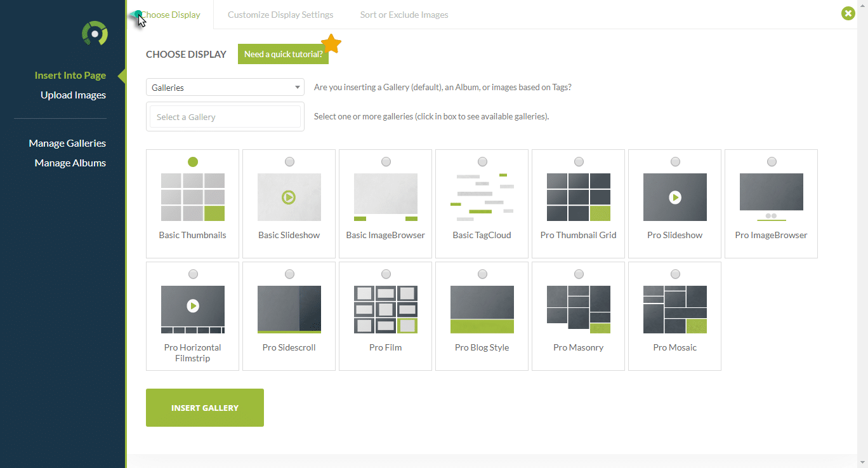Open Manage Galleries in sidebar
The image size is (868, 468).
pos(67,144)
